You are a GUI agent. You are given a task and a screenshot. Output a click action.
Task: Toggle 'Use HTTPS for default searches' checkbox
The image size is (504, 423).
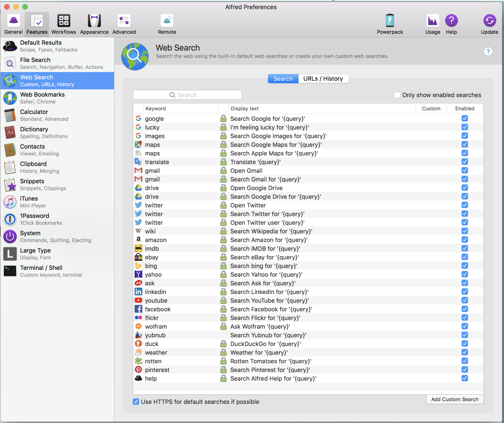(136, 401)
